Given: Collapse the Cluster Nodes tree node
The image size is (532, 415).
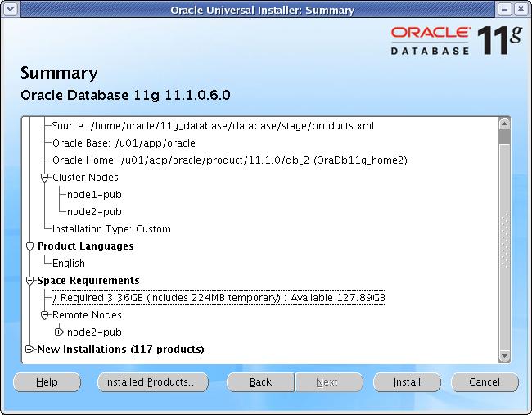Looking at the screenshot, I should click(x=44, y=177).
